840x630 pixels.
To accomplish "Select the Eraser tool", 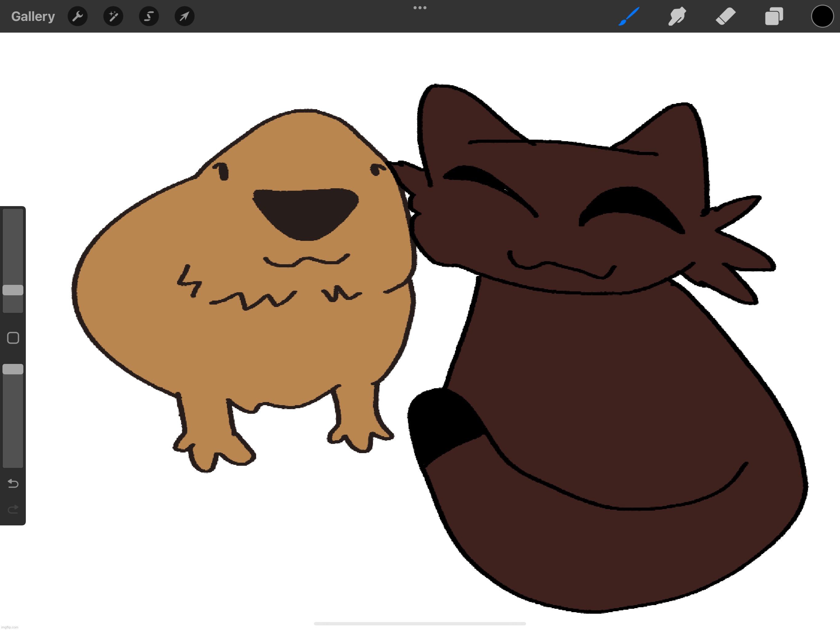I will click(x=726, y=16).
